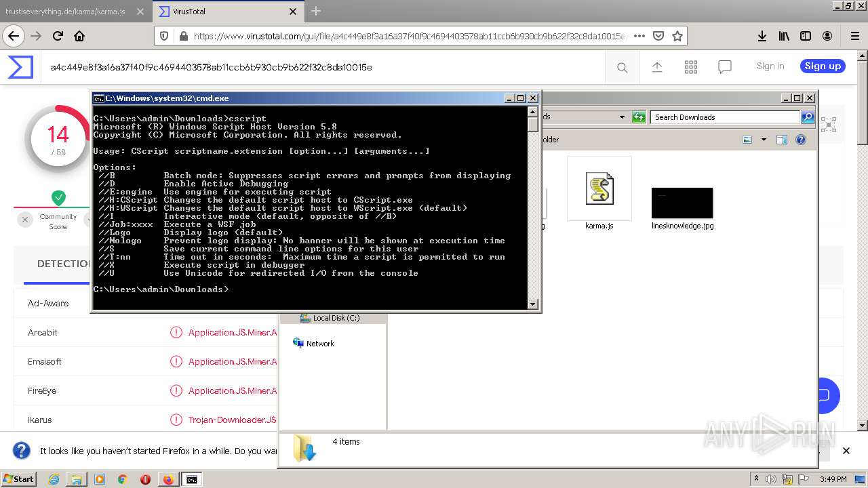This screenshot has width=868, height=488.
Task: Open the page actions three-dot menu
Action: [x=639, y=36]
